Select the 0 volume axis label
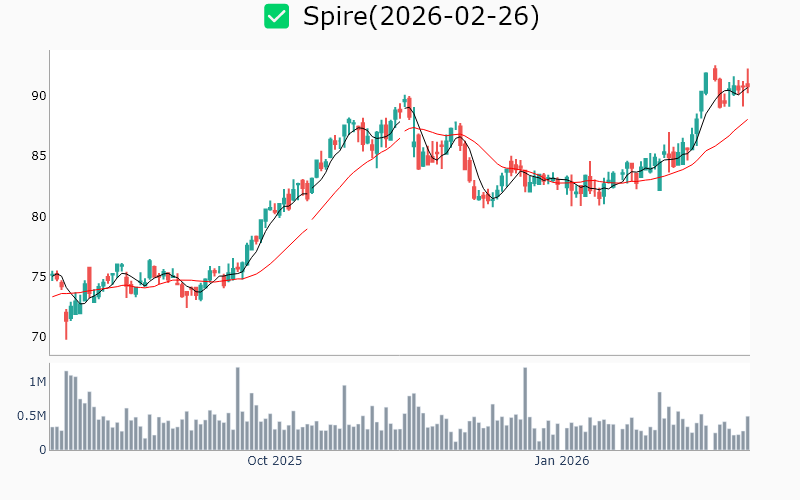 (42, 450)
